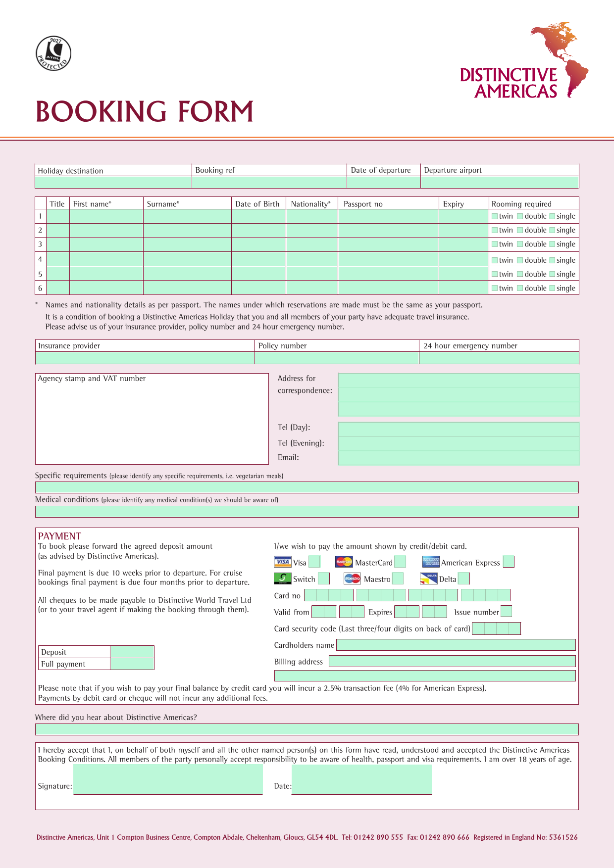Tick the double checkbox for passenger 3
This screenshot has width=614, height=868.
pos(520,244)
